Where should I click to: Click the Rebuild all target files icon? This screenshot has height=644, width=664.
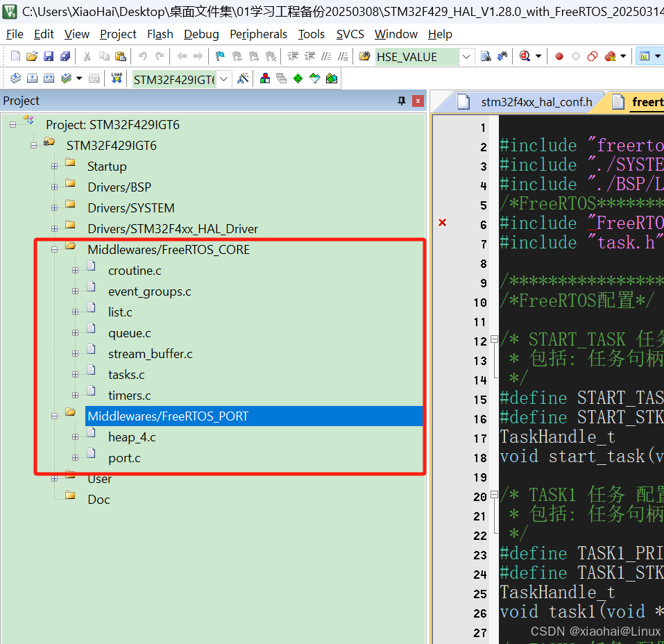49,78
